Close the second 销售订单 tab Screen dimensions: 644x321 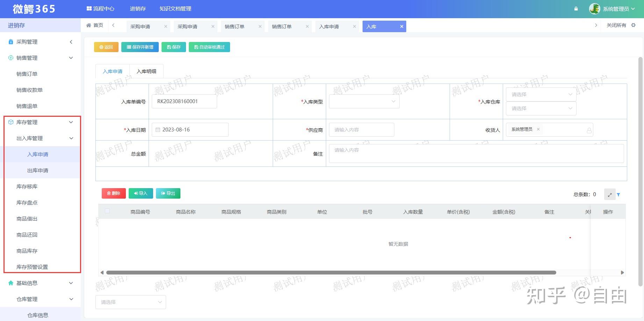(x=307, y=27)
